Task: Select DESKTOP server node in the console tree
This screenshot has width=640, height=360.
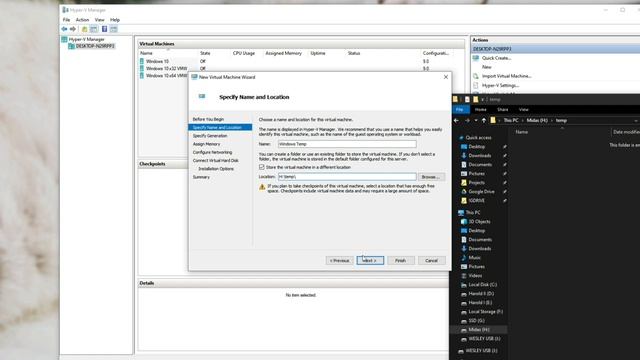Action: tap(95, 46)
